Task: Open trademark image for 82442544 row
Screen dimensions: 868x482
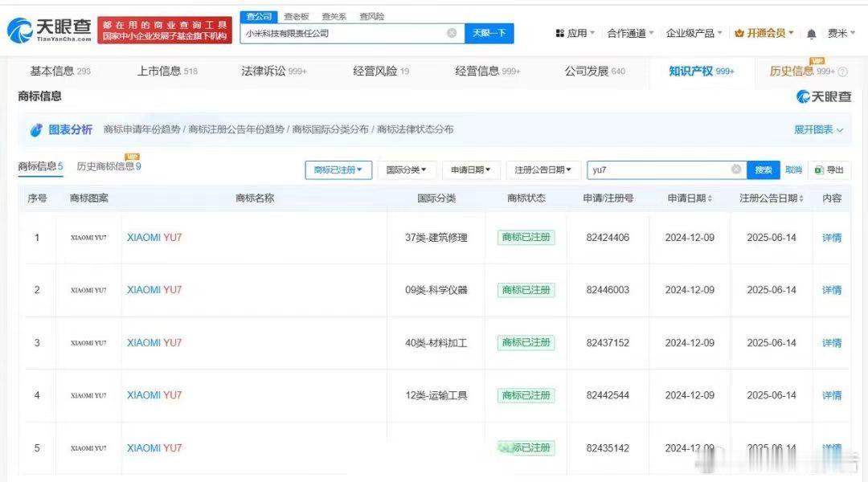Action: tap(88, 396)
